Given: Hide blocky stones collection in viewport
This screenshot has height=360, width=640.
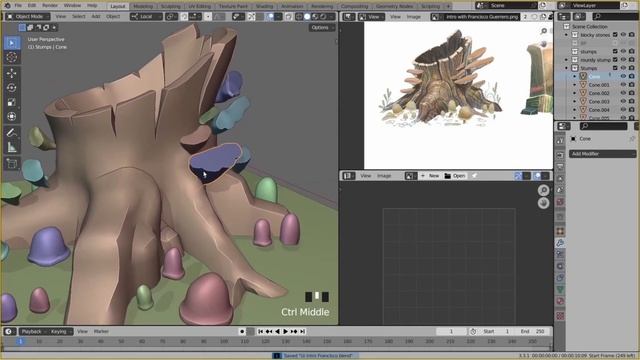Looking at the screenshot, I should pos(623,35).
